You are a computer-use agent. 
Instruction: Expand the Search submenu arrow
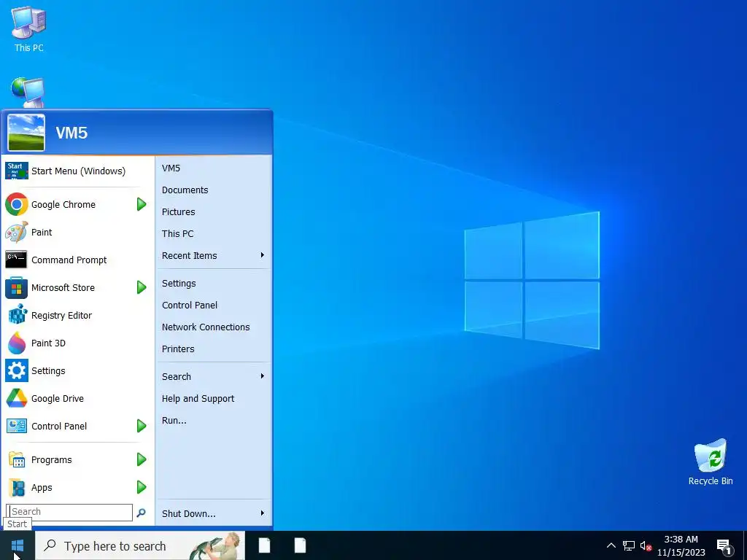pyautogui.click(x=262, y=376)
